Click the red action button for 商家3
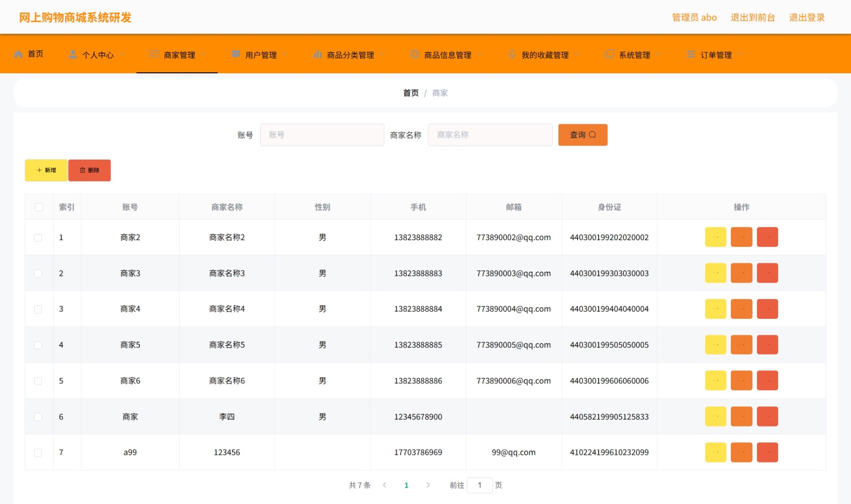Viewport: 851px width, 504px height. [x=767, y=273]
